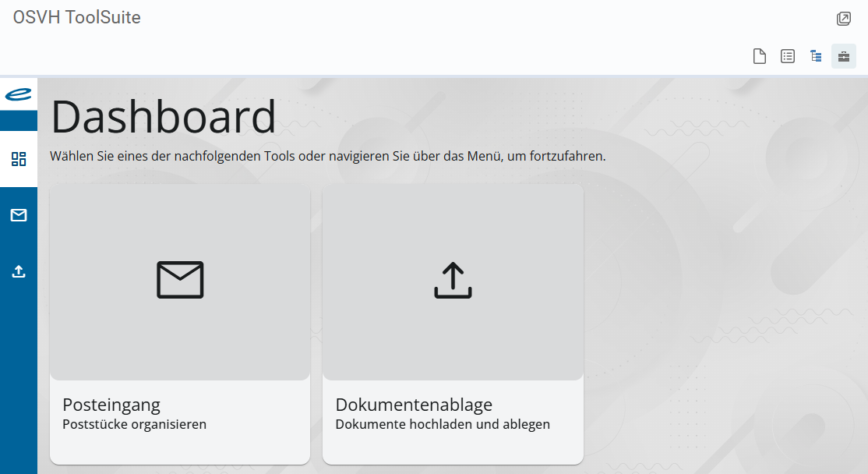
Task: Open the Dokumentenablage card title
Action: coord(414,405)
